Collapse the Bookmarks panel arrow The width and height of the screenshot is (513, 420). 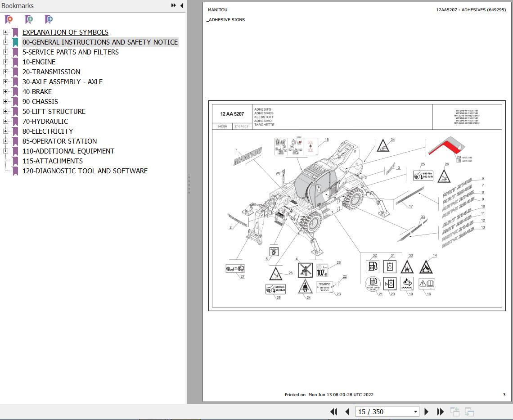point(182,5)
